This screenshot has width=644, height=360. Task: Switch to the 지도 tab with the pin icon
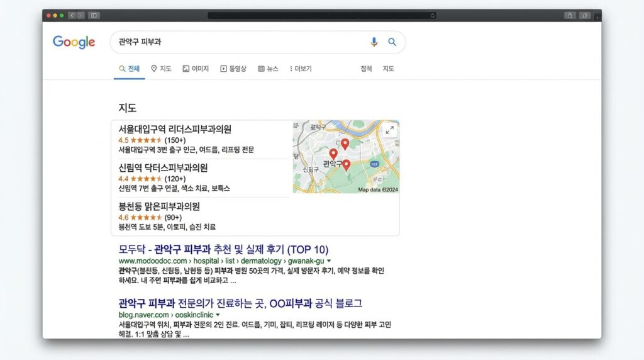161,69
